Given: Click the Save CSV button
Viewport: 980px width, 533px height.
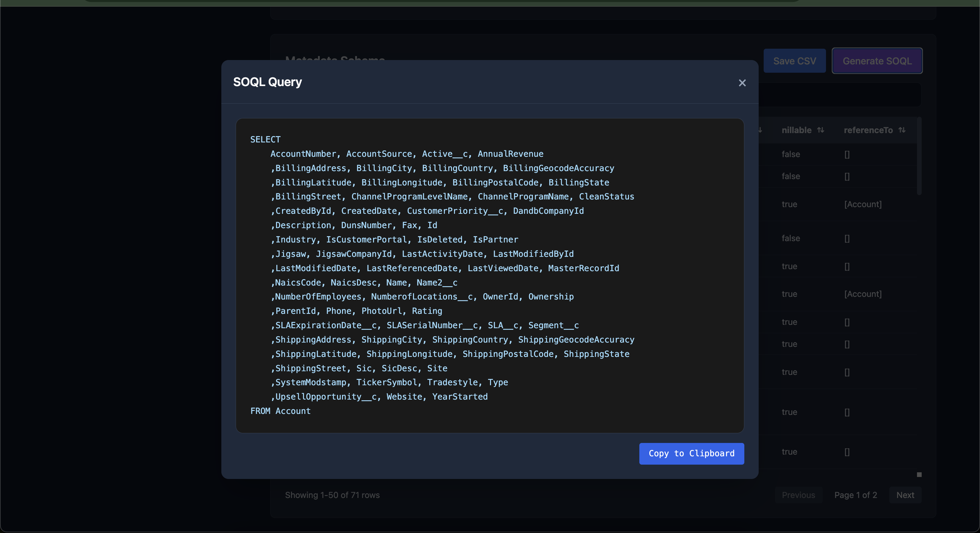Looking at the screenshot, I should coord(794,61).
